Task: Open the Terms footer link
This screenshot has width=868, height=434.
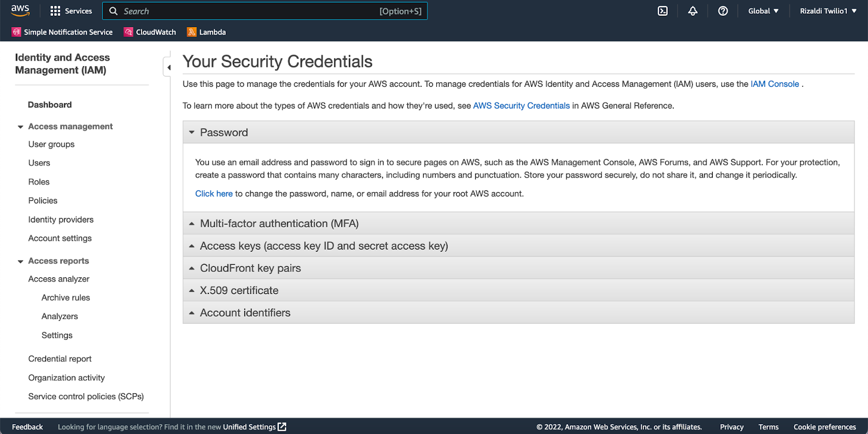Action: tap(768, 427)
